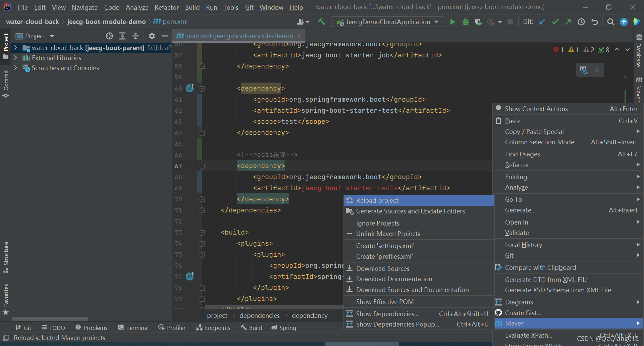
Task: Toggle tool window bars bottom-left icon
Action: pos(6,338)
